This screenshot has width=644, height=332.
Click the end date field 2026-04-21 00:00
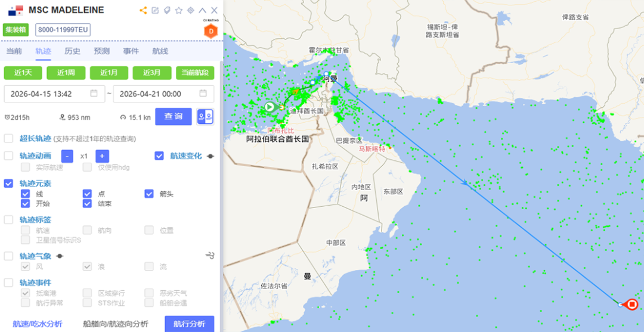[163, 94]
